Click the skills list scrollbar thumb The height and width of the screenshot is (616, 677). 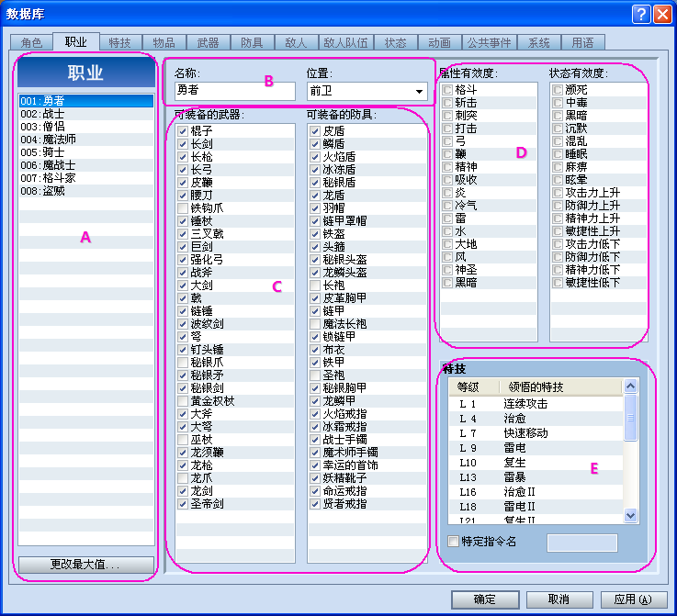631,417
